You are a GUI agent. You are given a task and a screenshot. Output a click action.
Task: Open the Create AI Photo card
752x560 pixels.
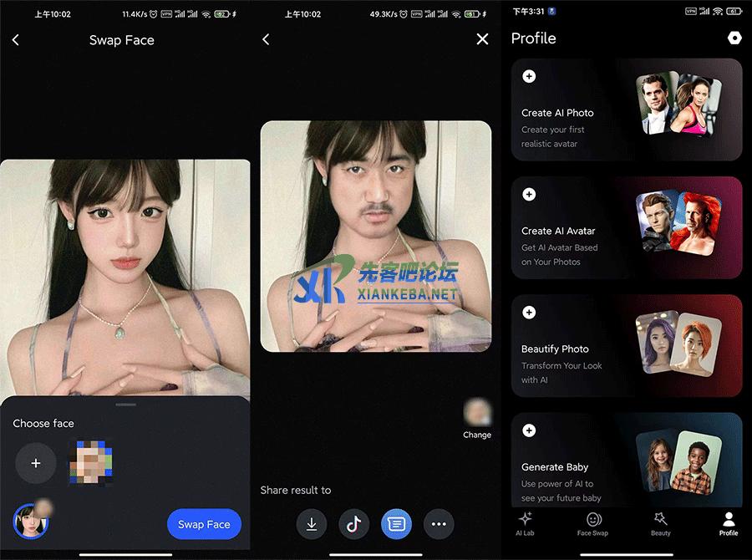point(626,109)
